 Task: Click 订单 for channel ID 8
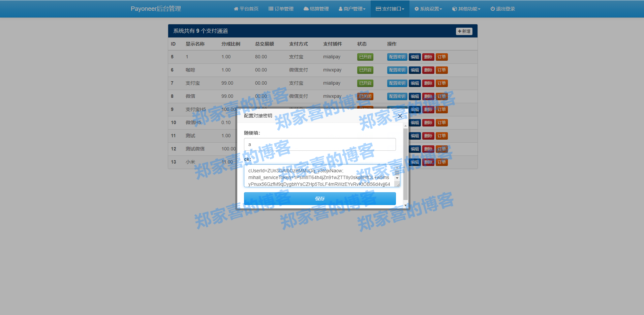441,96
